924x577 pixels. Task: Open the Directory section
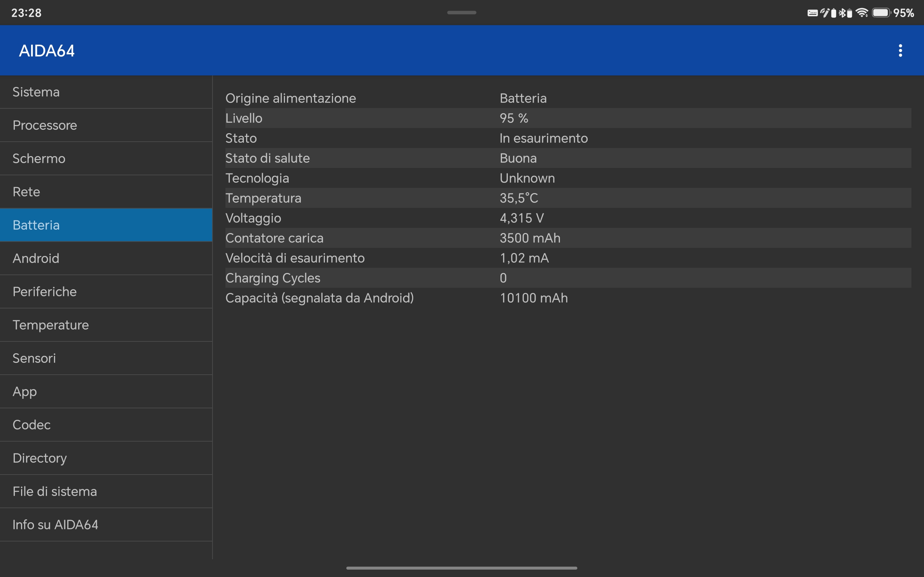106,458
